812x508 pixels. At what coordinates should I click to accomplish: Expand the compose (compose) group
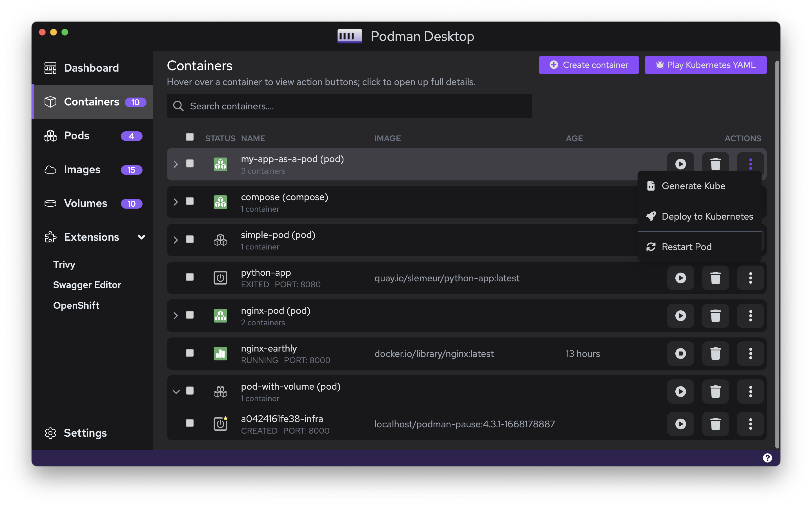[x=176, y=202]
